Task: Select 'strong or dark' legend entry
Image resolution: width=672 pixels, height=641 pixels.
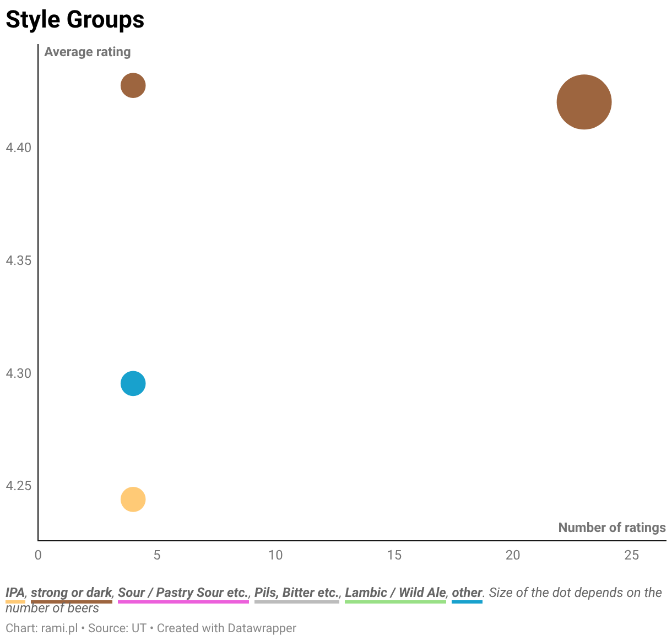Action: [x=72, y=593]
